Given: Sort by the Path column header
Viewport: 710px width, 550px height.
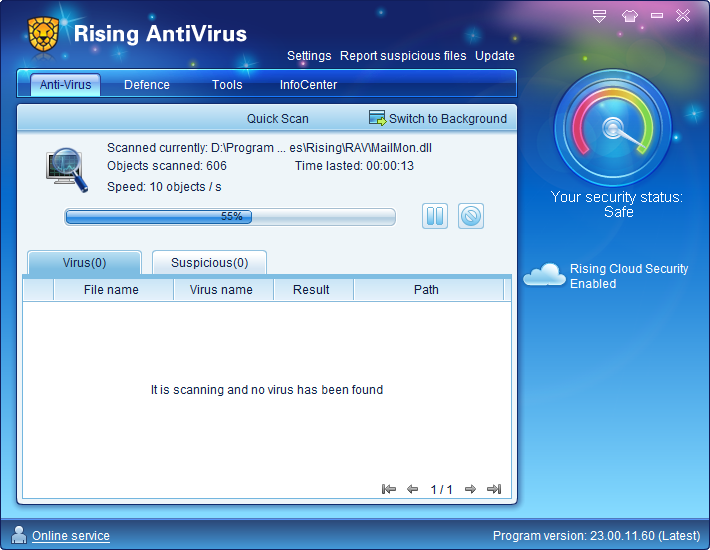Looking at the screenshot, I should click(x=428, y=290).
